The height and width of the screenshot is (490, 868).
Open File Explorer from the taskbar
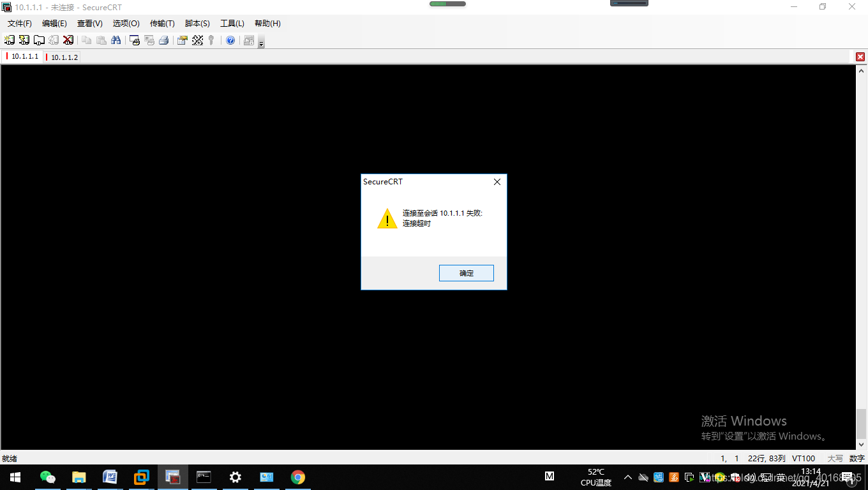[x=79, y=477]
